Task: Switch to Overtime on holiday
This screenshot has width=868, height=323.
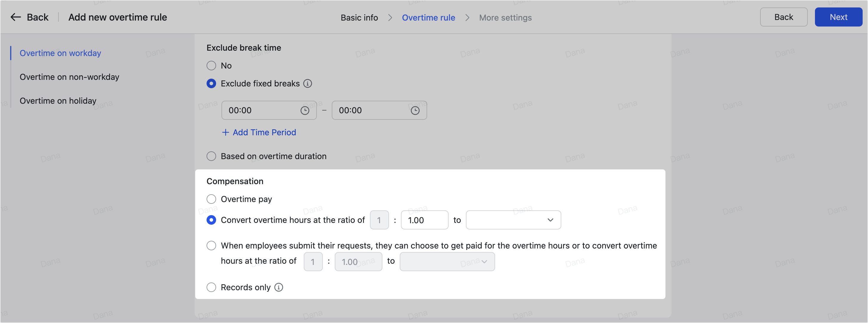Action: pyautogui.click(x=58, y=100)
